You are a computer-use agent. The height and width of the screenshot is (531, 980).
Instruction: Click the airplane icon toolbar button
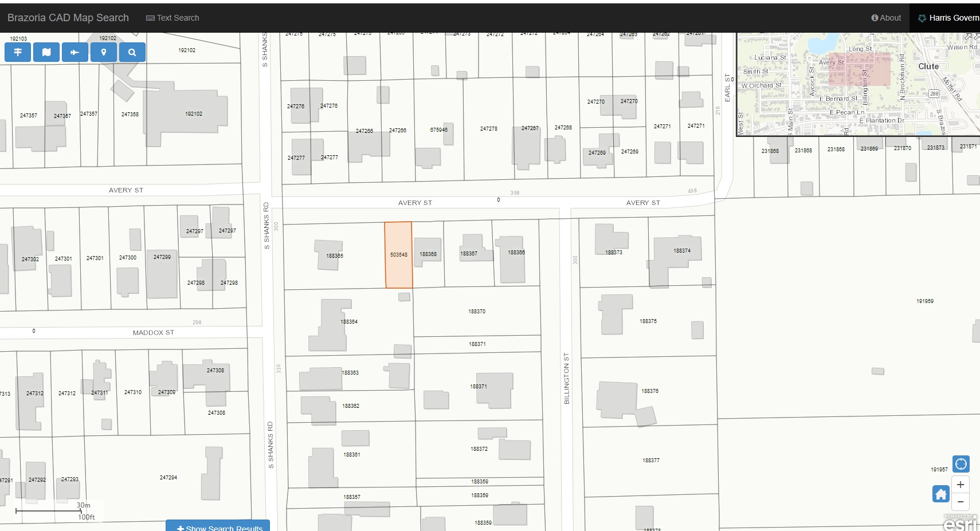(75, 52)
